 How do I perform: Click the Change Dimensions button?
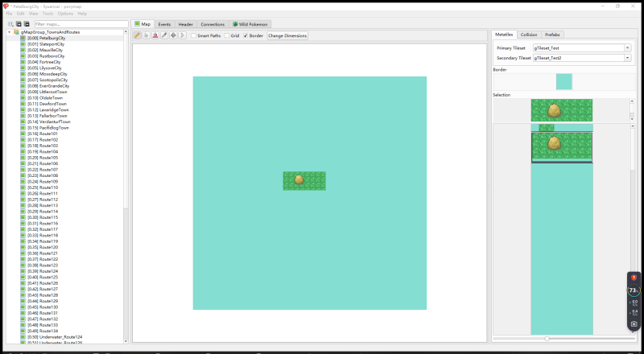coord(287,35)
